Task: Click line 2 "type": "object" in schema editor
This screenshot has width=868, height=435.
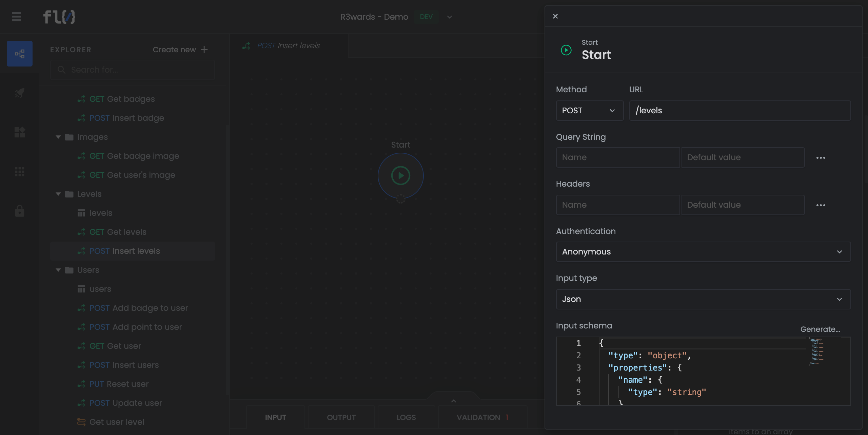Action: pyautogui.click(x=649, y=356)
